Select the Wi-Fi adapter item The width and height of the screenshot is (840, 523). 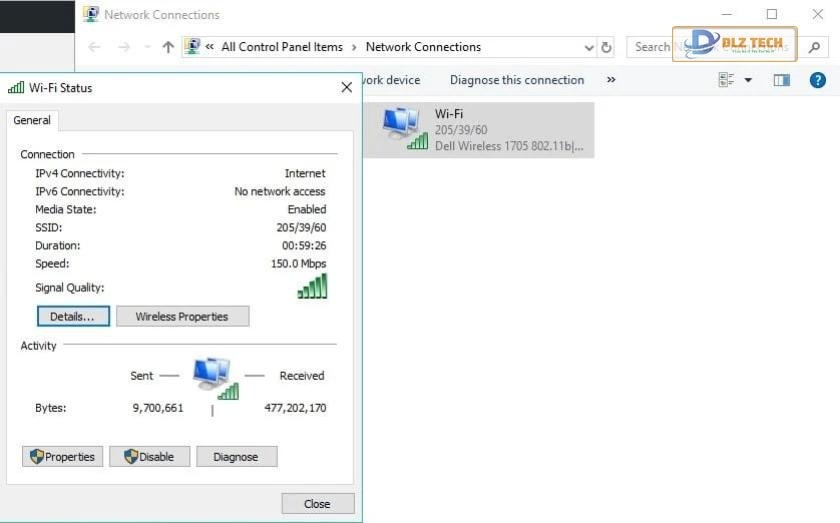[x=478, y=130]
